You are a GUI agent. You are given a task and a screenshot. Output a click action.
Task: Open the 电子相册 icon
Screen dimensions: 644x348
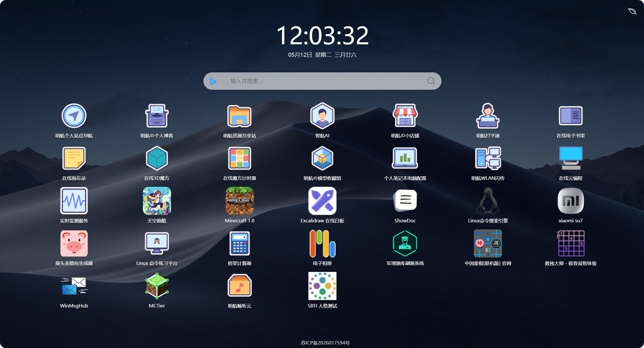click(322, 243)
